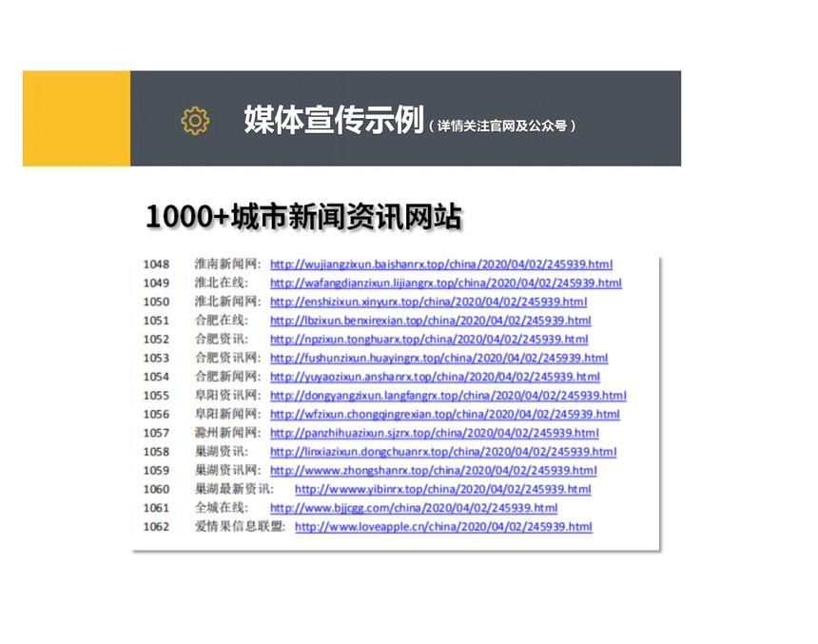Select the 淮北新闻网 site name
This screenshot has height=644, width=818.
click(228, 302)
